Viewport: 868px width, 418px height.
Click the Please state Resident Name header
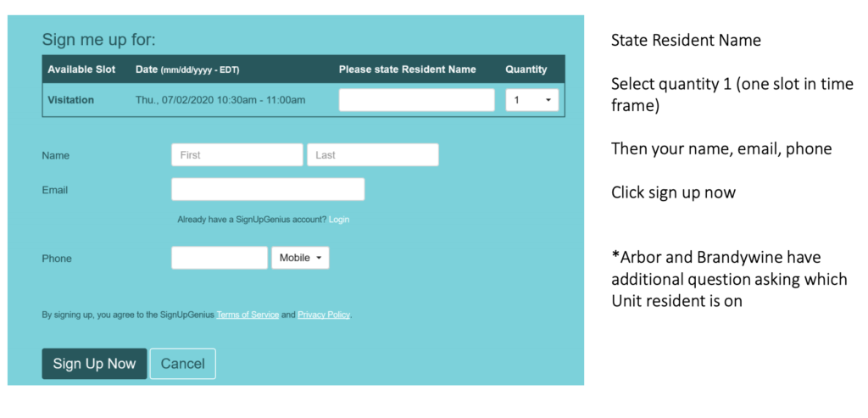(x=408, y=70)
